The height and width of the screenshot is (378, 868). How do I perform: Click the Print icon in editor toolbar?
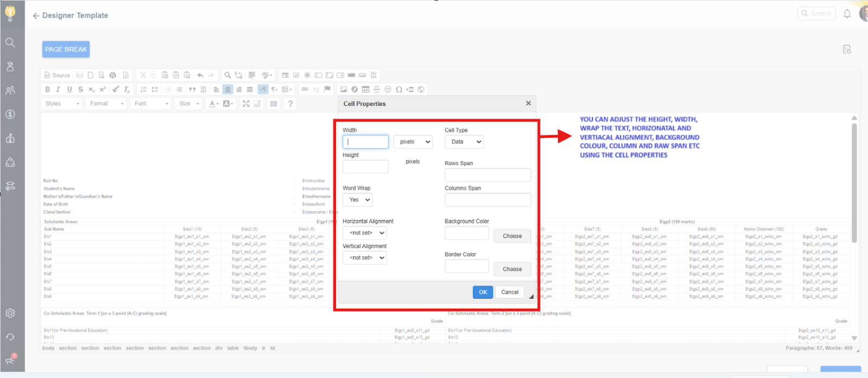click(x=113, y=75)
